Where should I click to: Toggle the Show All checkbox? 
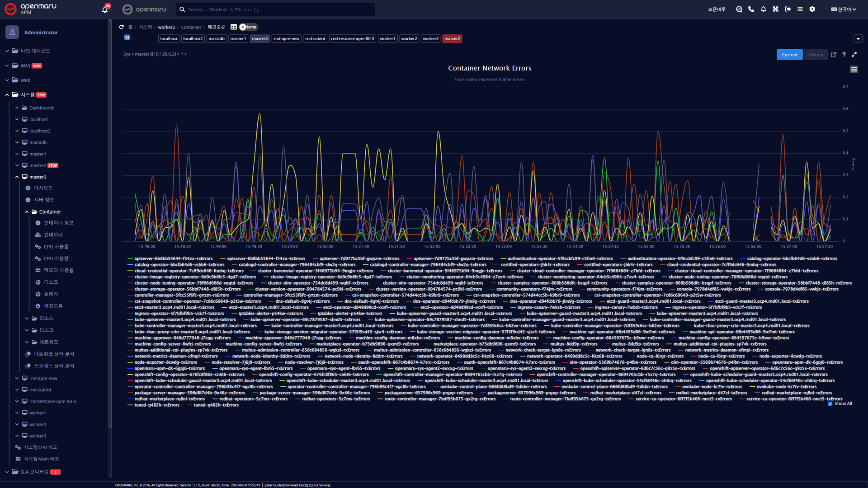pos(830,404)
